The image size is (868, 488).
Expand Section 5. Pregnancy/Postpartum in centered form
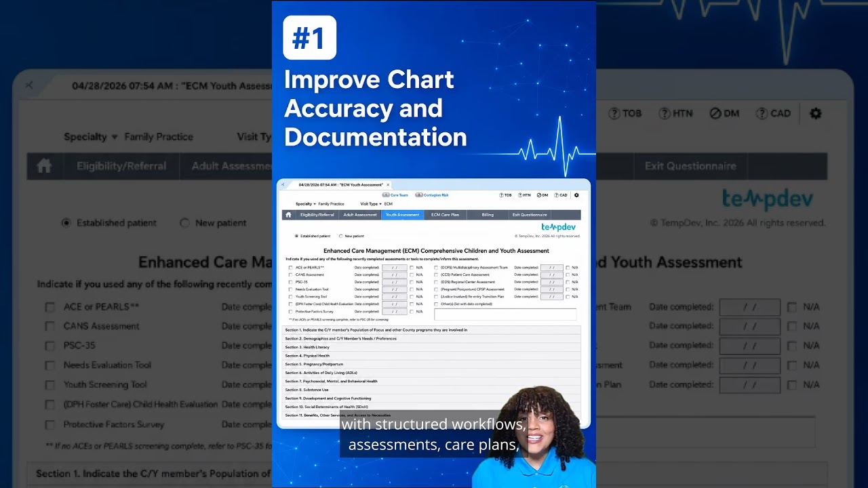[431, 364]
